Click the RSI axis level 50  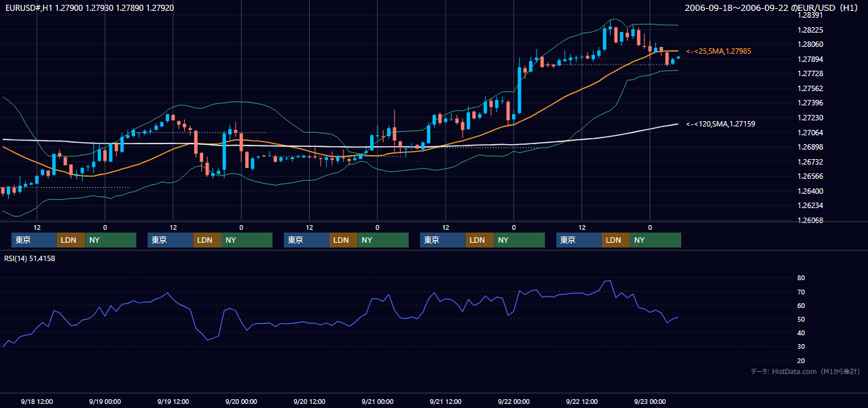tap(801, 319)
